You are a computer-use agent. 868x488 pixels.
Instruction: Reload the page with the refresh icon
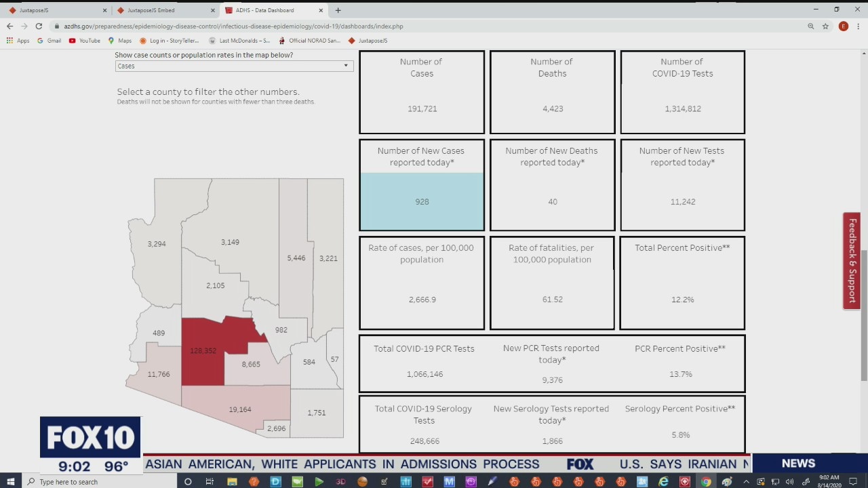[39, 26]
